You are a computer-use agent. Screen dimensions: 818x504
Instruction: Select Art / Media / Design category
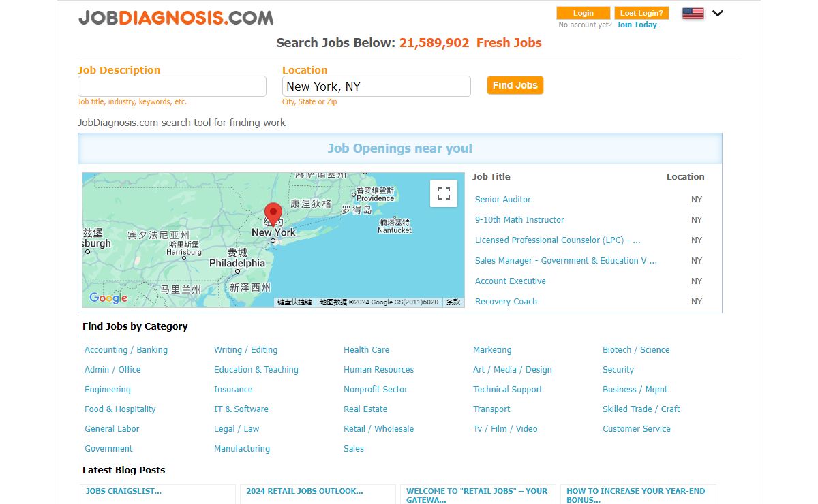click(513, 370)
